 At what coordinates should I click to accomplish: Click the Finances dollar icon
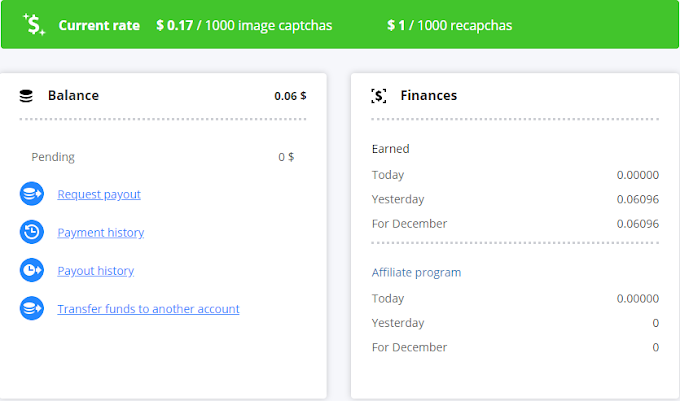(x=378, y=96)
